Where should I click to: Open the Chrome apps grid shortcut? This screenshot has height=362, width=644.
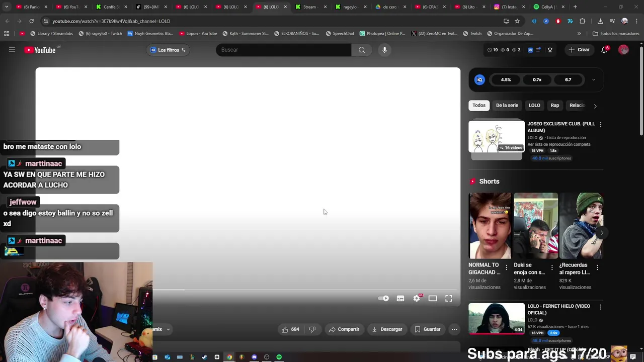(x=7, y=34)
